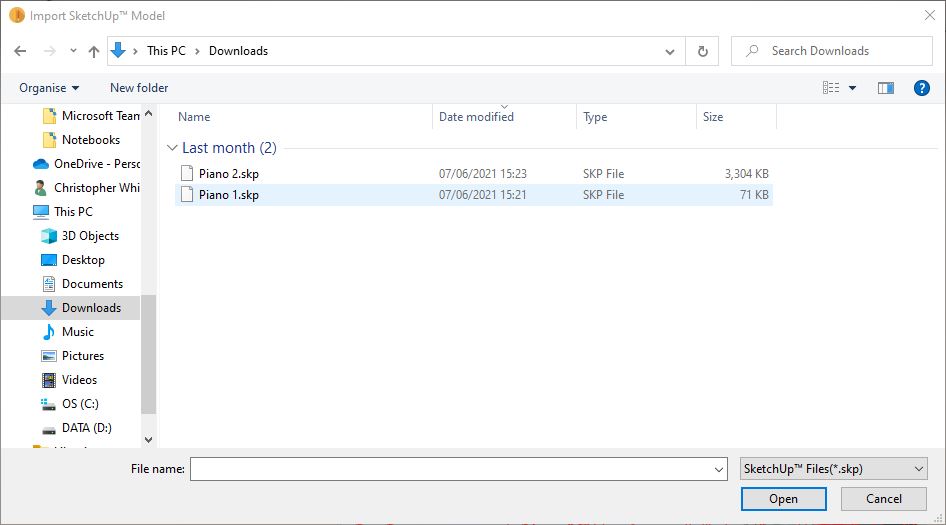Open the OS (C:) drive

click(x=69, y=404)
